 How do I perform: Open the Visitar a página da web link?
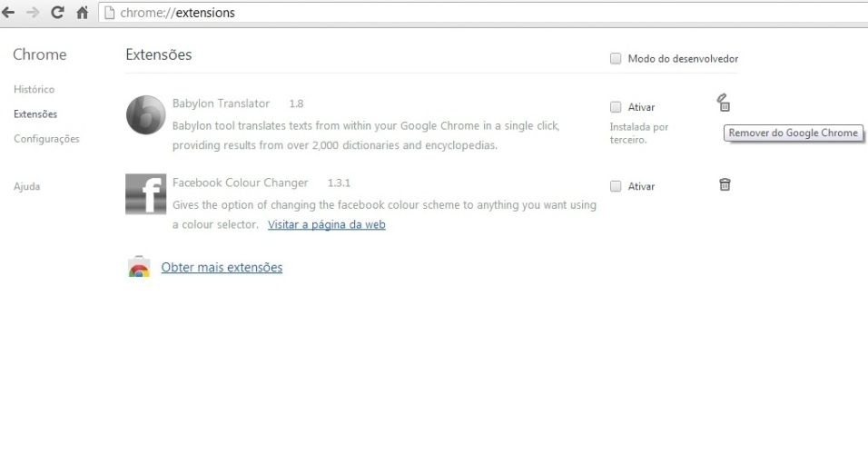click(x=327, y=224)
